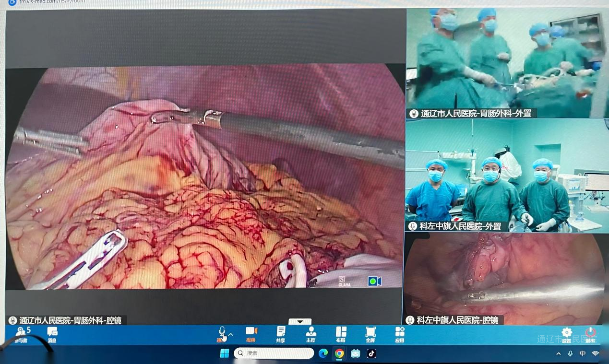
Task: Toggle mic indicator on 通辽市人民医院-胃肠外科-腔镜 label
Action: point(12,320)
